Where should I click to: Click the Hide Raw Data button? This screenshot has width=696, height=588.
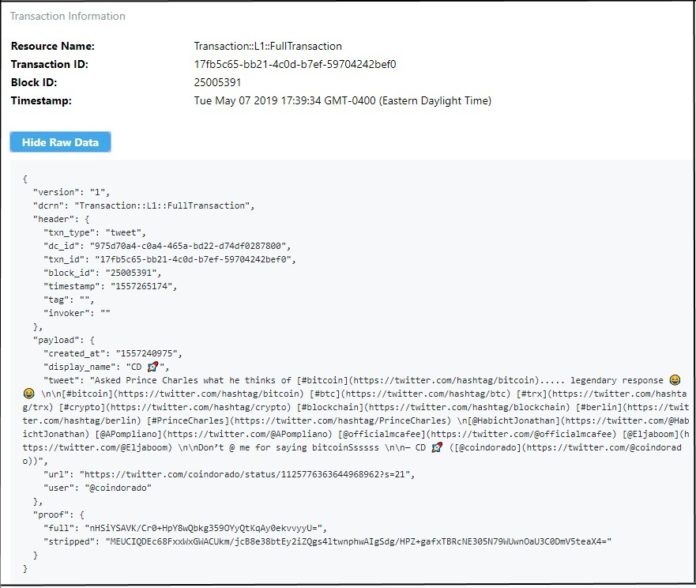click(60, 142)
